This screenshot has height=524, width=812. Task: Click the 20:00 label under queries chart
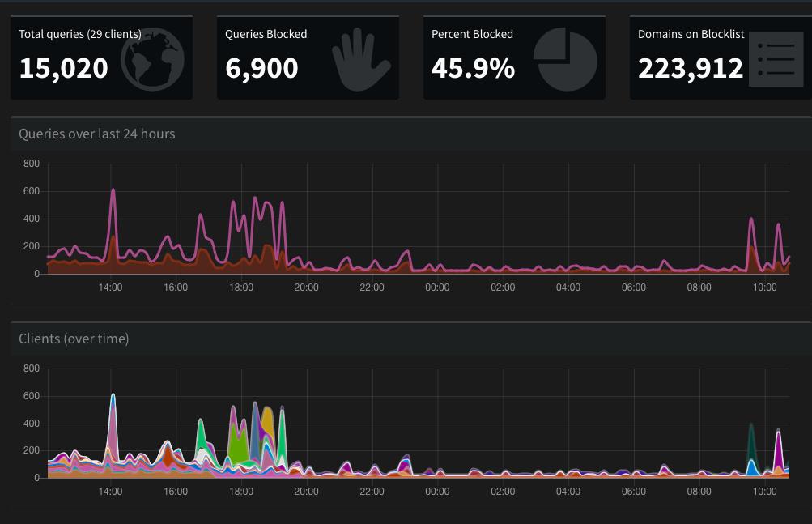(x=307, y=288)
